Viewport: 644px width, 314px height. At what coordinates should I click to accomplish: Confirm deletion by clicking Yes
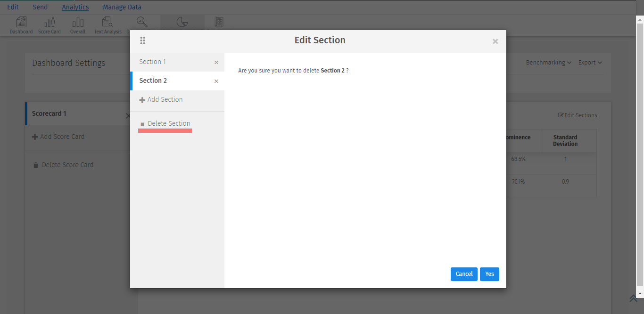click(x=489, y=274)
